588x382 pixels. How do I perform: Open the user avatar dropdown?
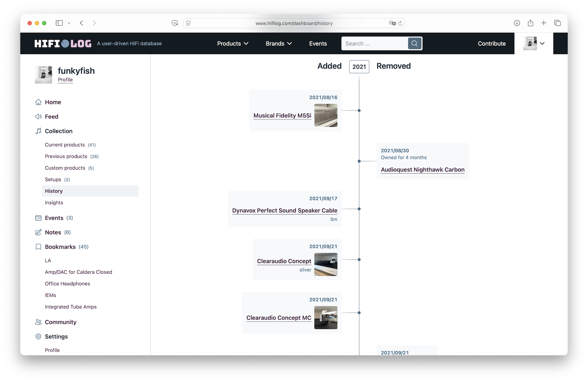point(534,43)
